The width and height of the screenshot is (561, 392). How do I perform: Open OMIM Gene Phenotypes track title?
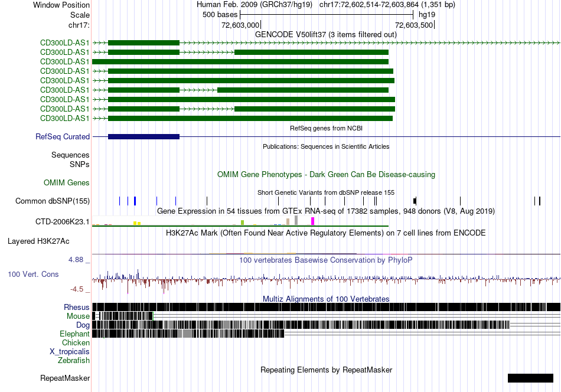click(x=326, y=175)
